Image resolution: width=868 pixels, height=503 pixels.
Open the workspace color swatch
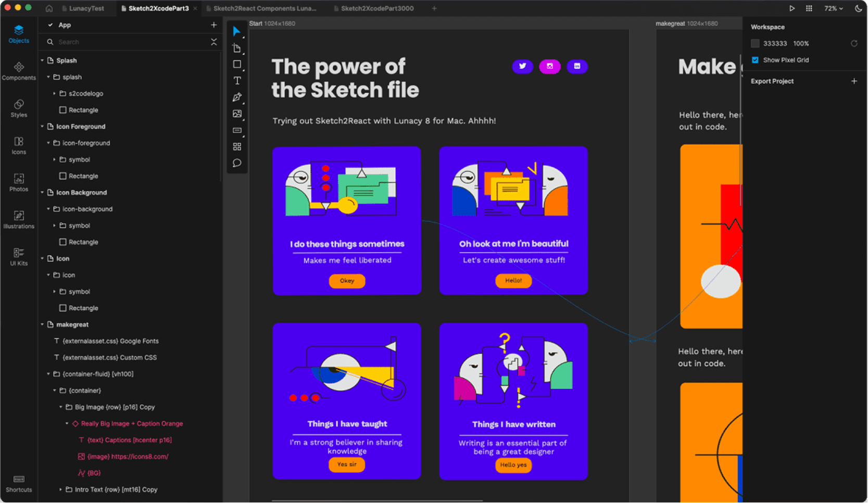(x=755, y=44)
